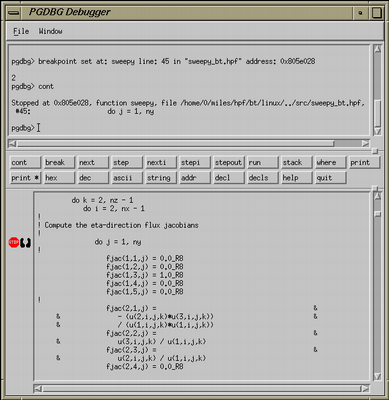389x400 pixels.
Task: Click the hex button
Action: point(59,178)
